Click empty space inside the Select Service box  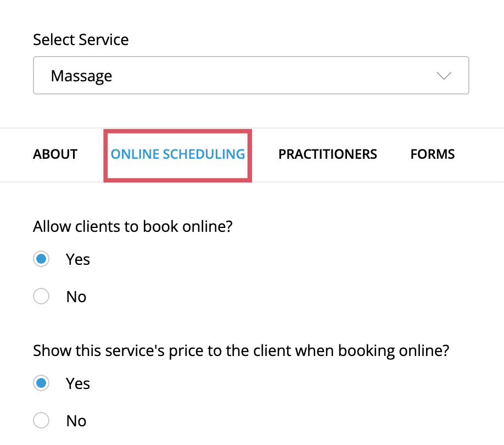point(273,75)
